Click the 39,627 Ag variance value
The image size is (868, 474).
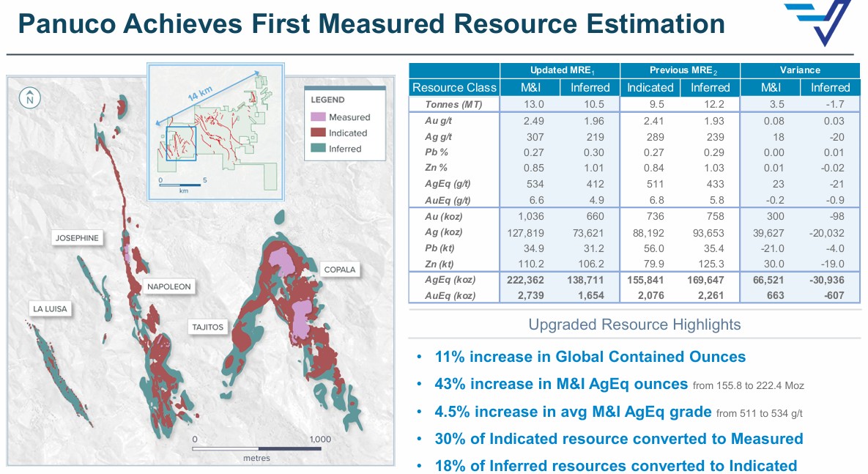[x=768, y=233]
